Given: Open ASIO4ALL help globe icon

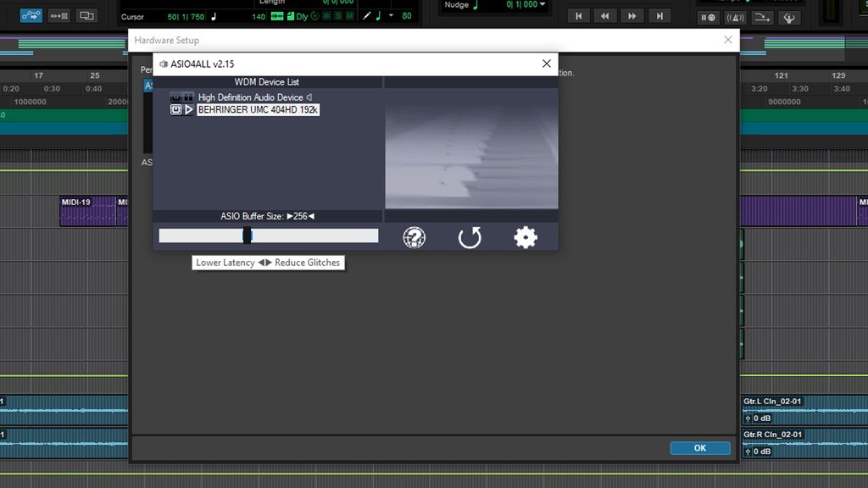Looking at the screenshot, I should (414, 237).
